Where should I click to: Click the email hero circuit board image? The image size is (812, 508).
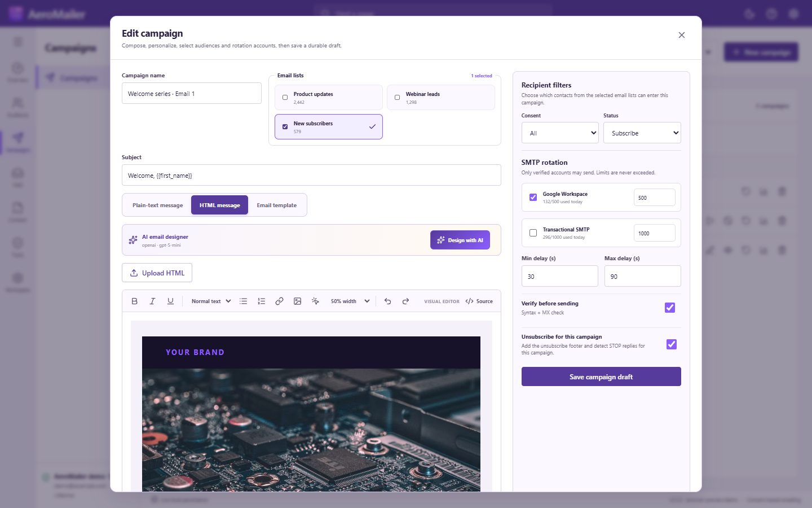tap(311, 430)
